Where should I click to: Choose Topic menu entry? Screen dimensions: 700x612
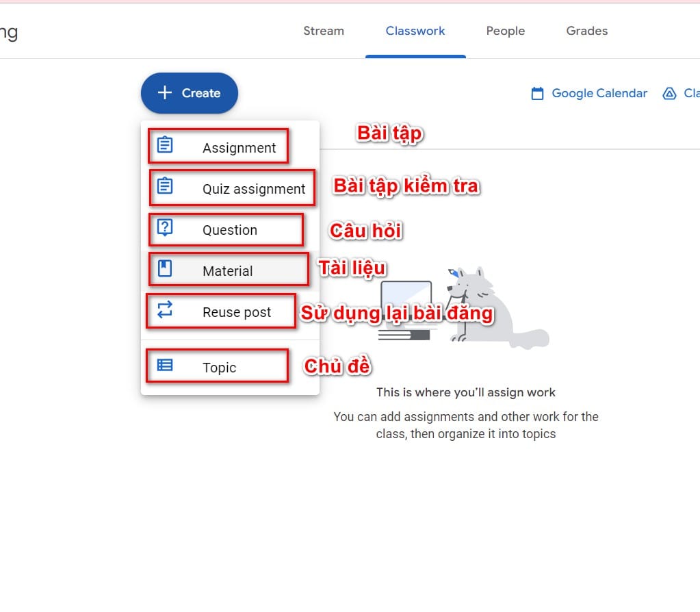[x=219, y=368]
